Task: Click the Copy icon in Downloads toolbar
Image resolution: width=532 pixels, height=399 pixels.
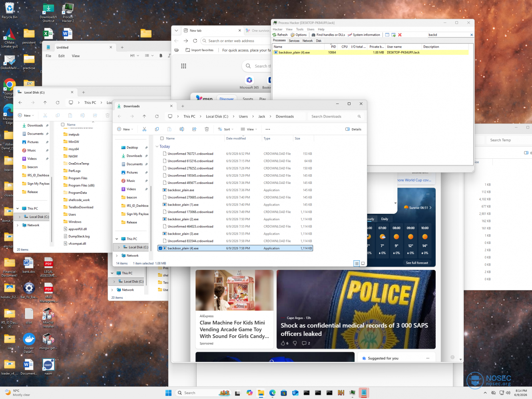Action: (x=157, y=129)
